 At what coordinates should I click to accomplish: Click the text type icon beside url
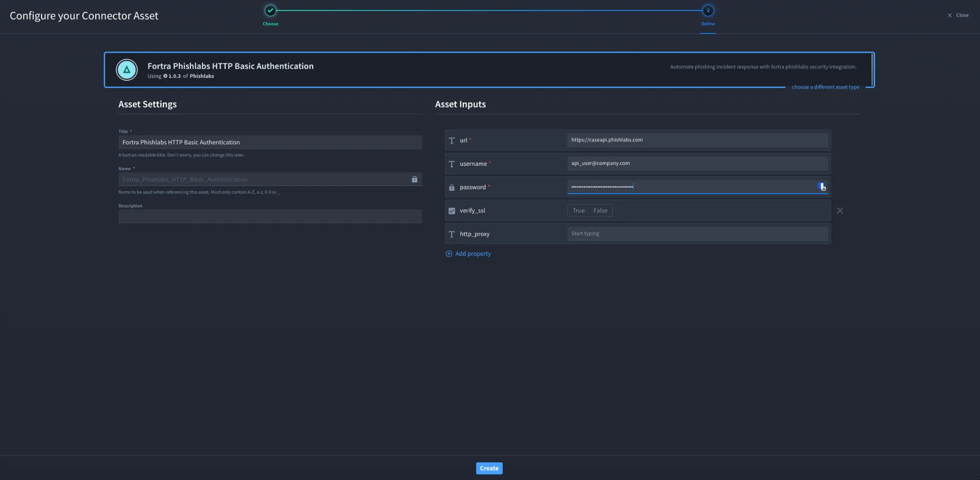click(452, 141)
